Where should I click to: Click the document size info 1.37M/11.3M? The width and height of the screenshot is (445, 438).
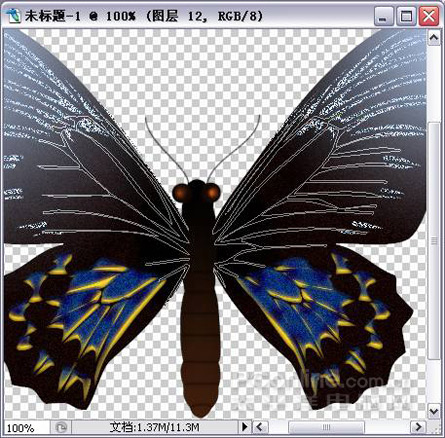coord(154,427)
